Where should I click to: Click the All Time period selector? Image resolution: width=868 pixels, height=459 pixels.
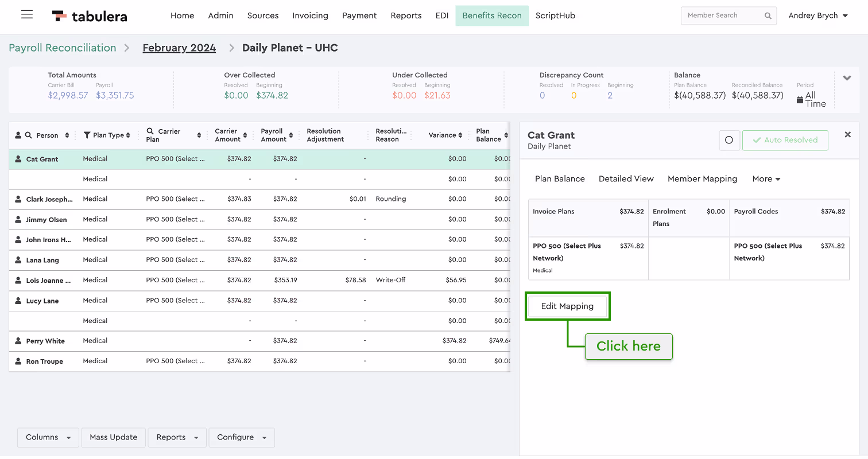(x=812, y=100)
